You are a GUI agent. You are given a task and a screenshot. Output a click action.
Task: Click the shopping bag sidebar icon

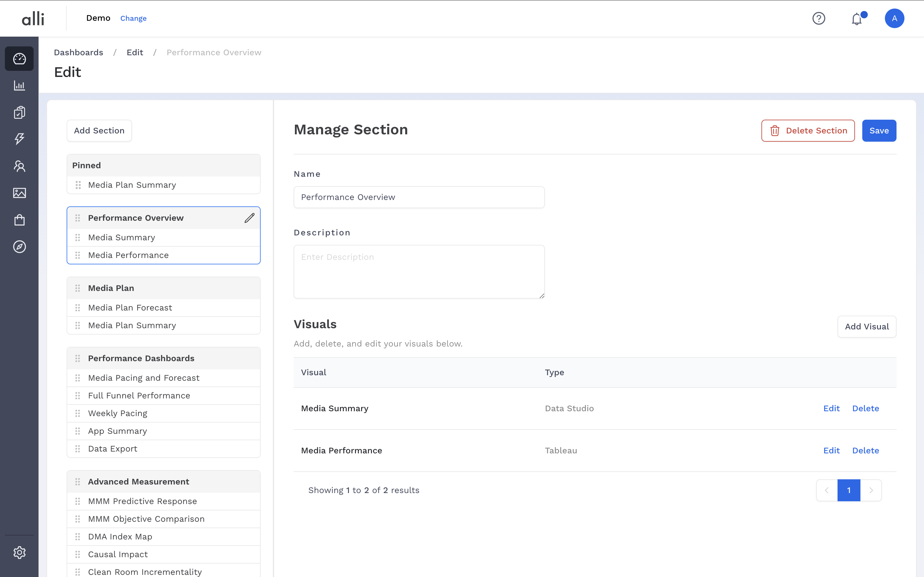pyautogui.click(x=19, y=220)
